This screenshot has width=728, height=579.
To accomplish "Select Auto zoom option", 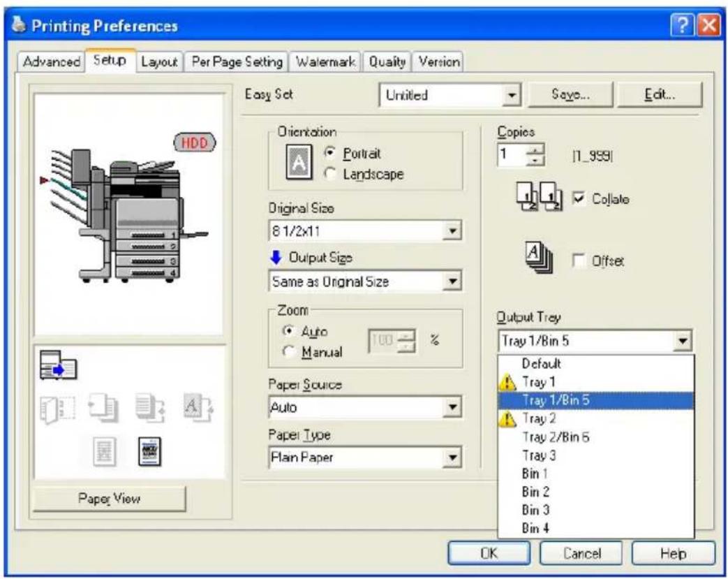I will point(288,331).
